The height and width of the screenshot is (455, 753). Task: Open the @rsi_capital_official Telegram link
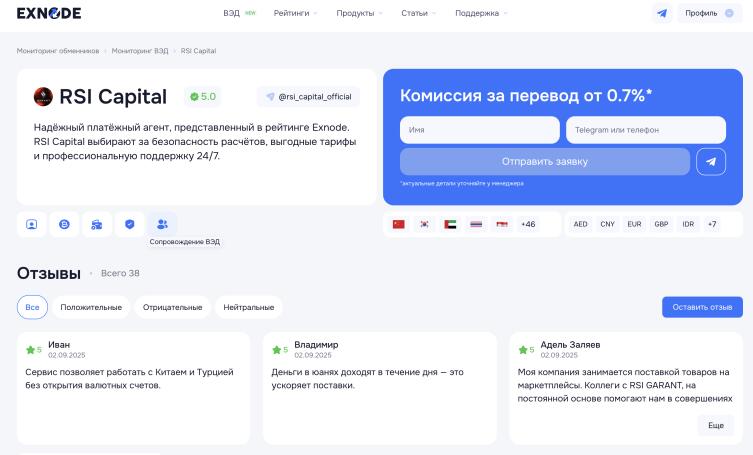(309, 97)
